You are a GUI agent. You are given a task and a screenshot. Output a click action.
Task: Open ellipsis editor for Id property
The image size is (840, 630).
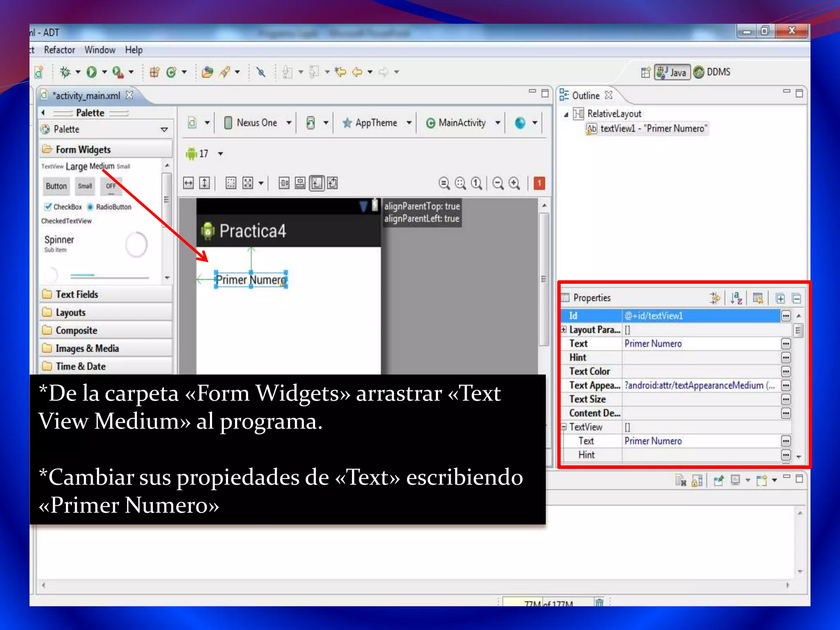[785, 316]
